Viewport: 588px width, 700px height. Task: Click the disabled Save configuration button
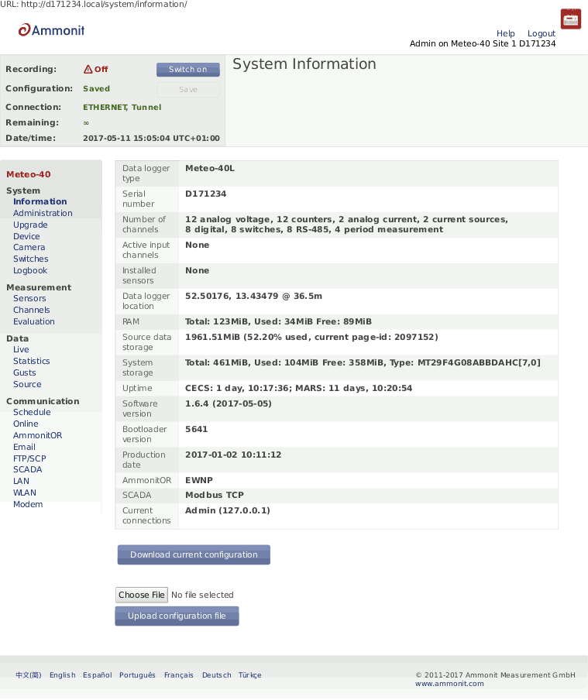tap(188, 89)
